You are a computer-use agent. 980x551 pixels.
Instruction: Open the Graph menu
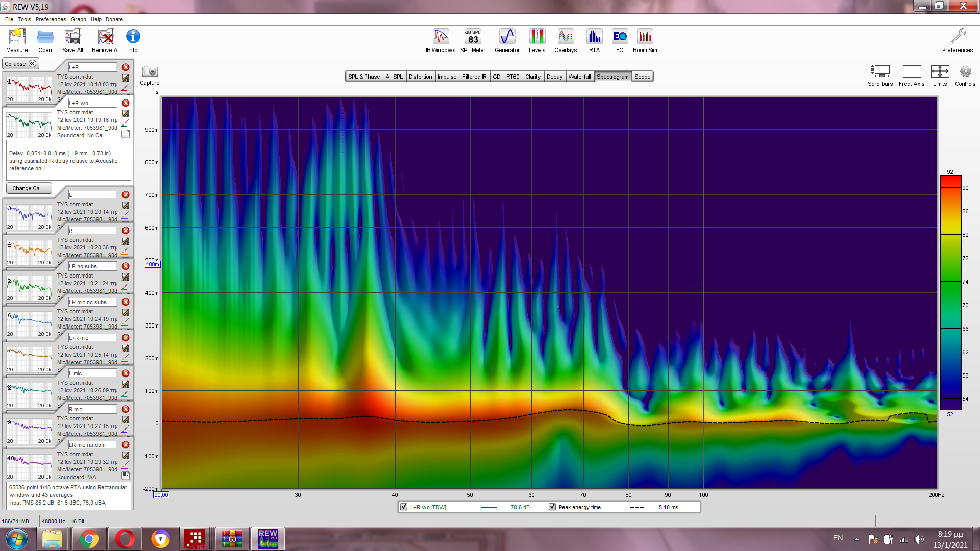click(x=78, y=19)
